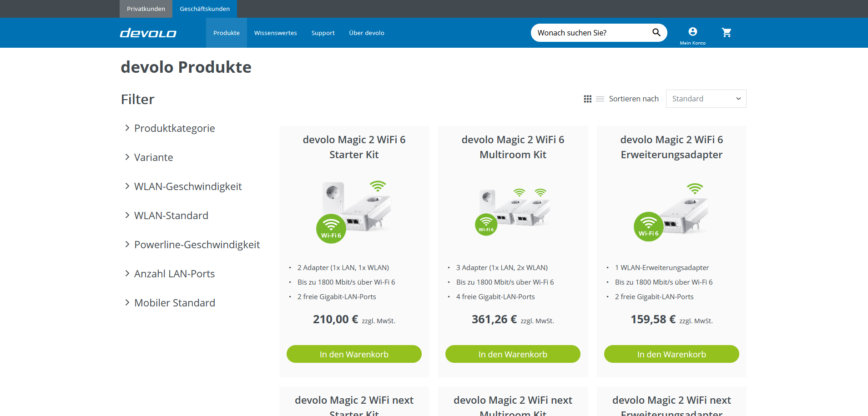868x416 pixels.
Task: Click the 'devolo Produkte' heading
Action: point(186,67)
